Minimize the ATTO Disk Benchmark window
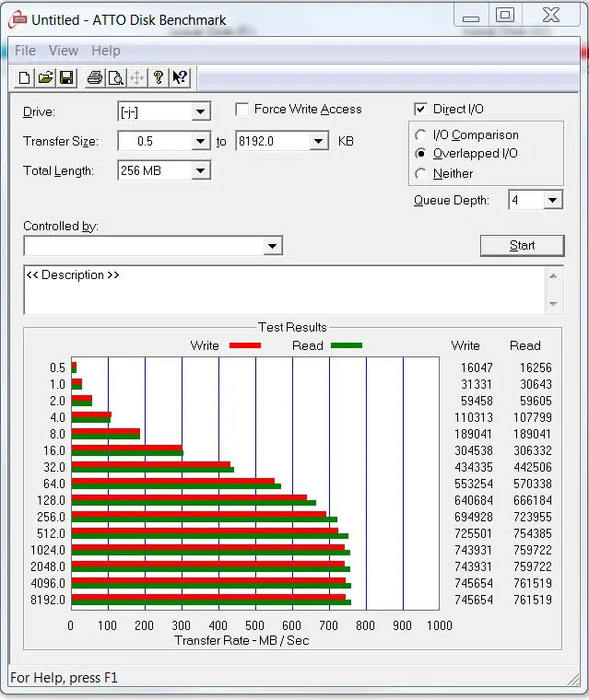589x700 pixels. (471, 17)
